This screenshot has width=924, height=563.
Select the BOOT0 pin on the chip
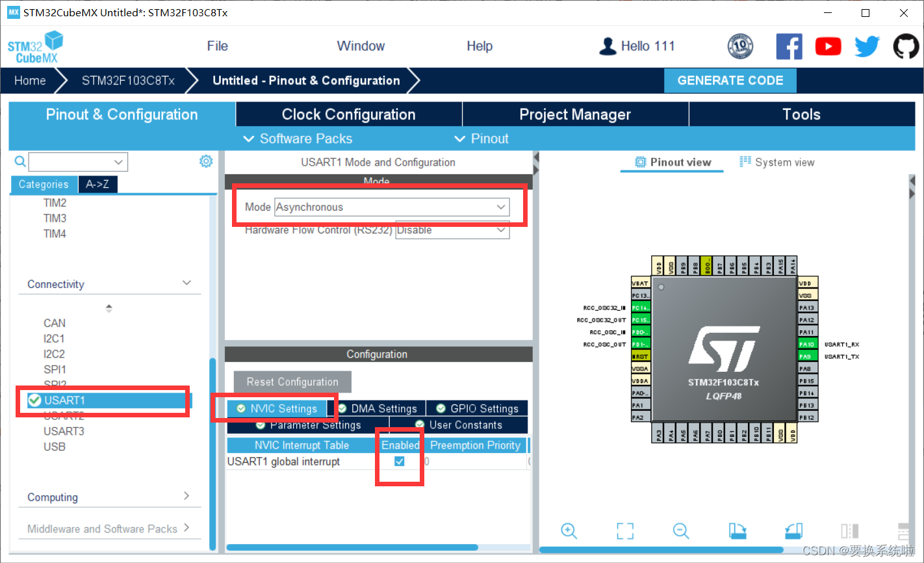tap(708, 265)
